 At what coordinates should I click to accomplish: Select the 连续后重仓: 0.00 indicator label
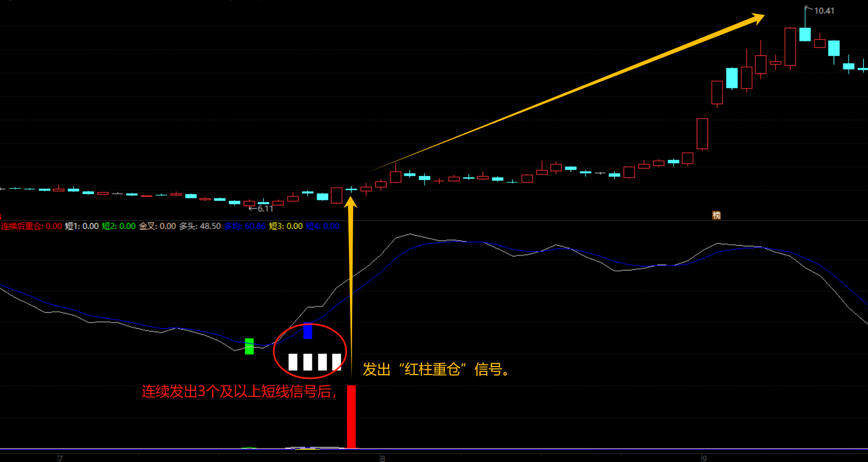click(x=31, y=226)
